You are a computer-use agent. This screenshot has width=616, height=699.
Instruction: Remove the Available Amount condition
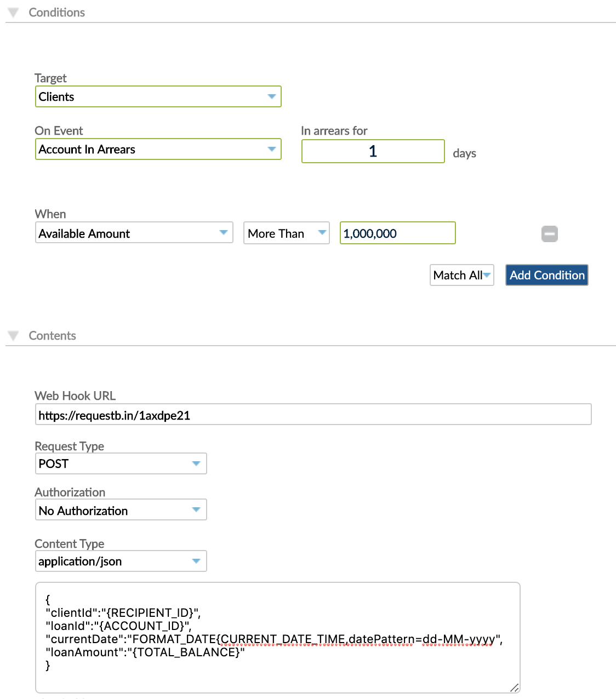coord(549,233)
